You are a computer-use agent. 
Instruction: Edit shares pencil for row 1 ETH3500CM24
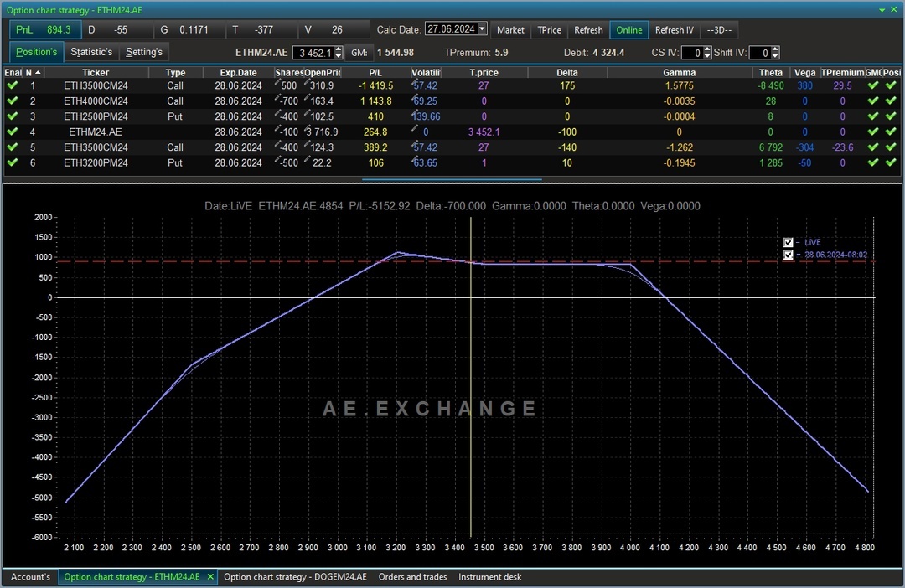(x=277, y=83)
